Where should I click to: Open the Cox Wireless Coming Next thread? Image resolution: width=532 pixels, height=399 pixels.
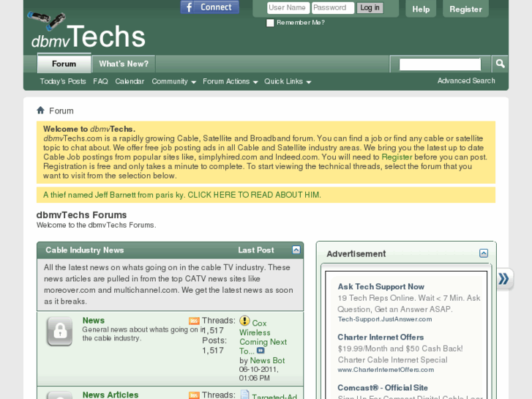click(263, 337)
